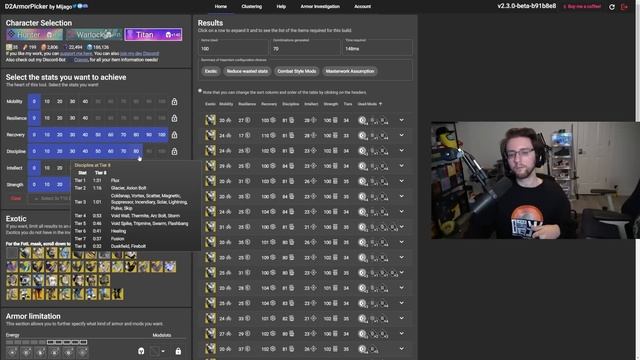Select the blank gray no-exotic tile
The width and height of the screenshot is (640, 360).
pos(12,253)
